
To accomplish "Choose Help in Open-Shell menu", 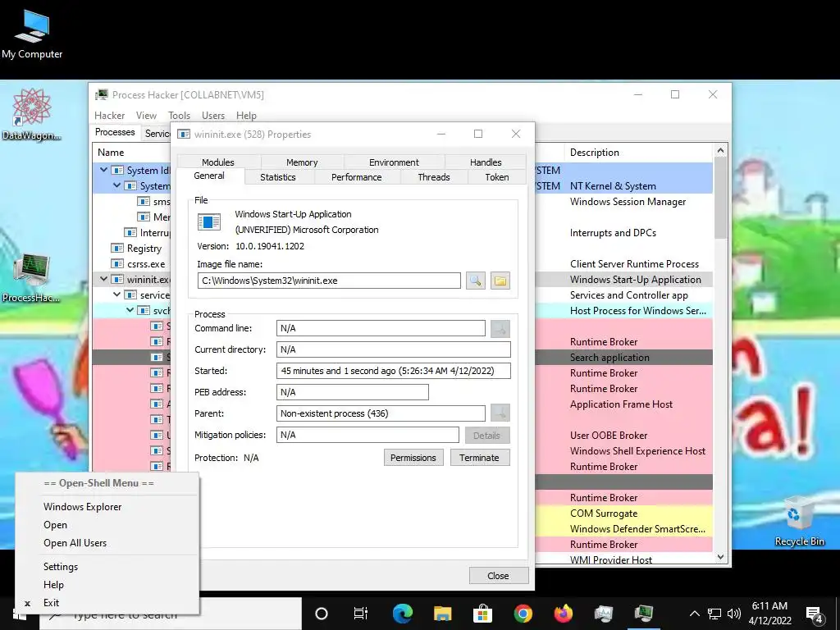I will coord(53,584).
